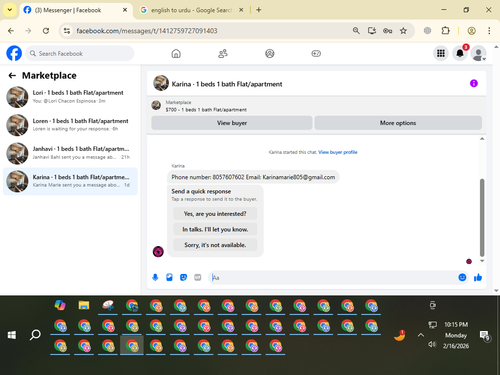Open the account profile menu
The height and width of the screenshot is (375, 500).
coord(478,53)
